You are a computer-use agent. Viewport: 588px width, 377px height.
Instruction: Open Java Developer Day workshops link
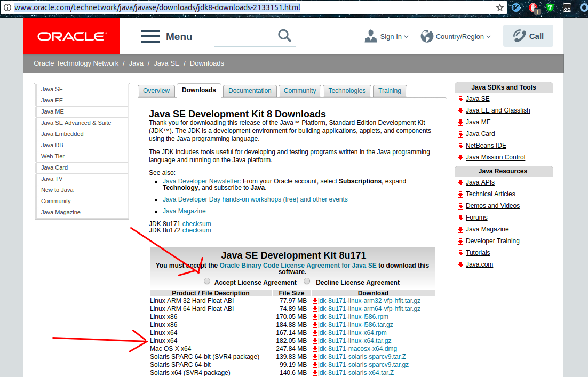click(x=255, y=199)
